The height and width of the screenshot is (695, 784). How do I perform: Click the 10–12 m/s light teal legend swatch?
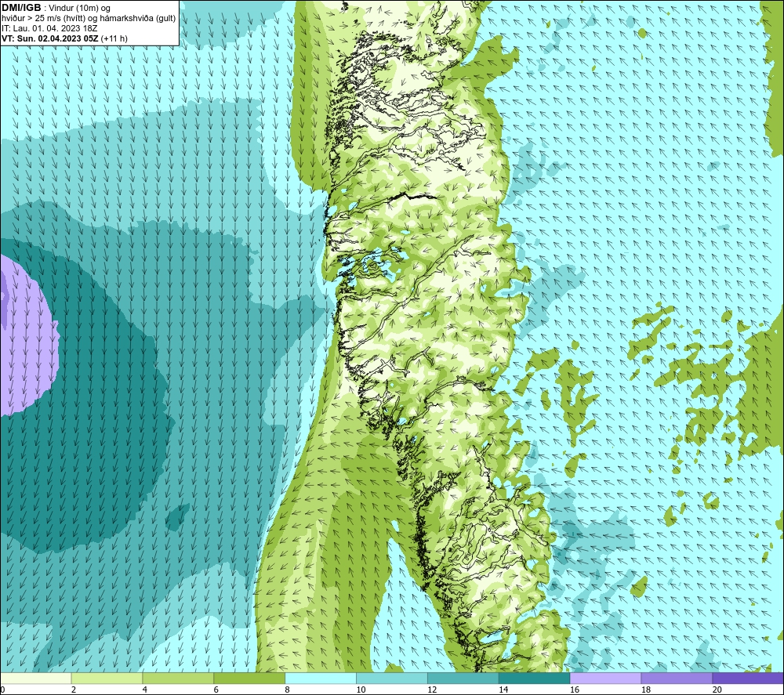(x=391, y=678)
